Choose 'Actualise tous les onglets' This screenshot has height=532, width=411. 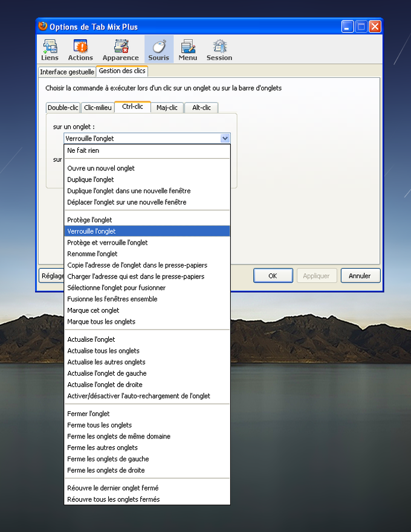[x=147, y=351]
